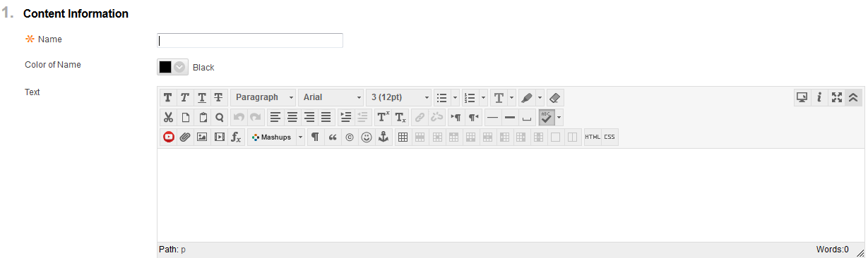
Task: Insert a new table grid
Action: pyautogui.click(x=403, y=137)
